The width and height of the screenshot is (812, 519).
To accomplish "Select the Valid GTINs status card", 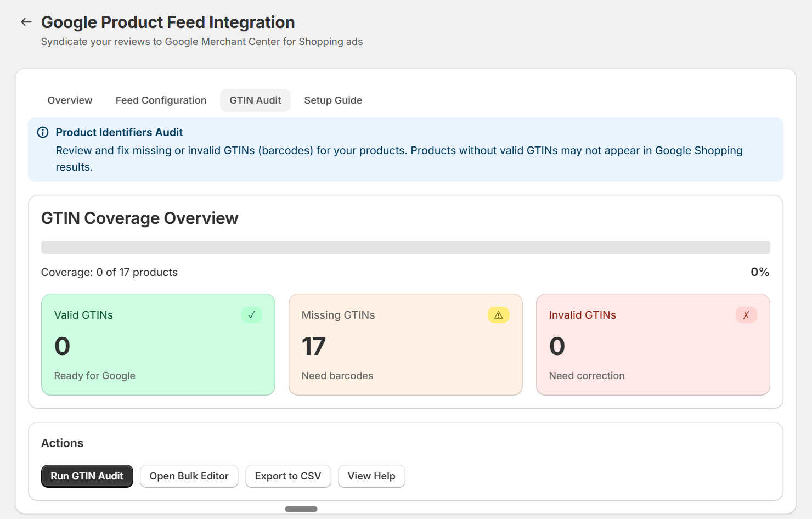I will click(x=158, y=345).
